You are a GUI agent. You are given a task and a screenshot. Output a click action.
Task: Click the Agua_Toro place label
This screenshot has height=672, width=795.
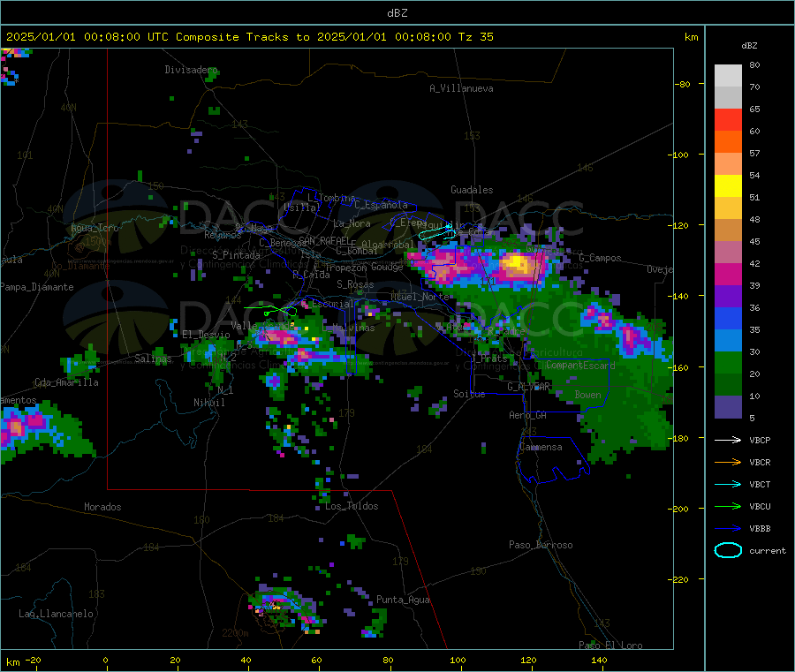tap(95, 228)
